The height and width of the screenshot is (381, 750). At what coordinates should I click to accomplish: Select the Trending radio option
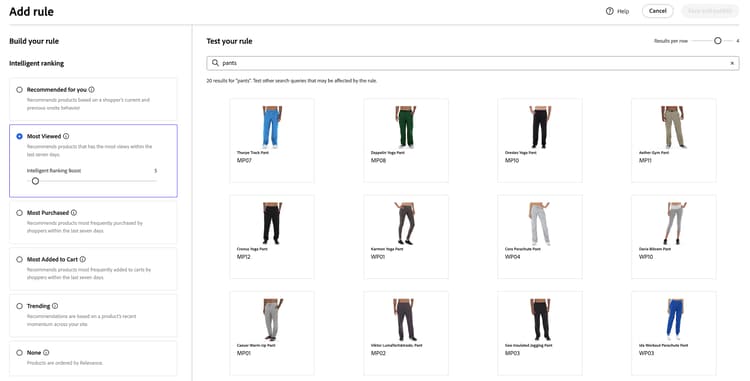point(20,306)
